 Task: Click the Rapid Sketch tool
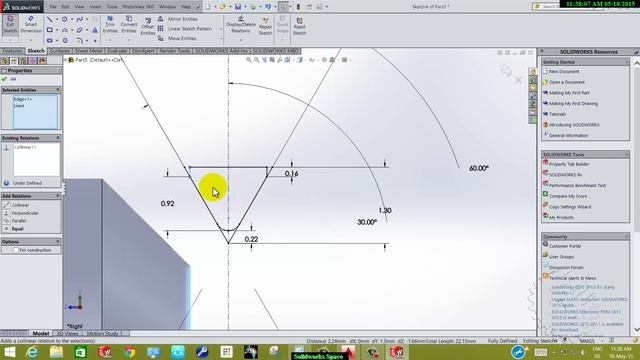coord(299,27)
